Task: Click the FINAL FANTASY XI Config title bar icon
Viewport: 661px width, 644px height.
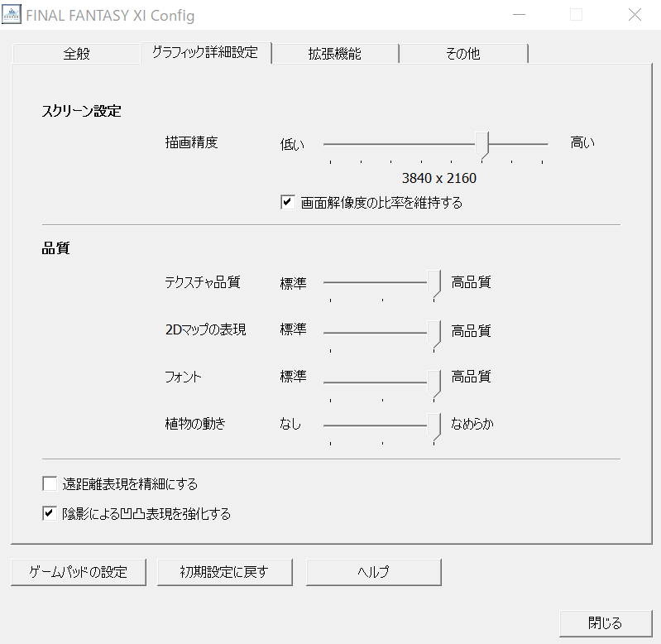Action: [x=12, y=15]
